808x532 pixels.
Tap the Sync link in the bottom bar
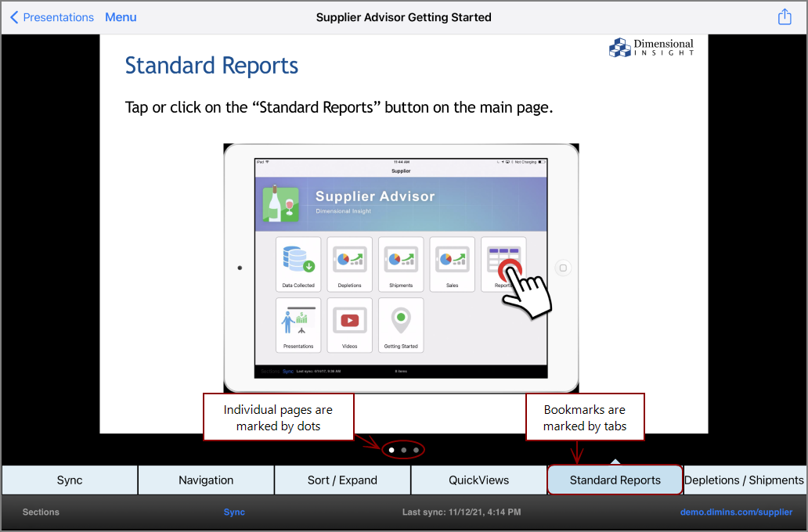[x=234, y=512]
